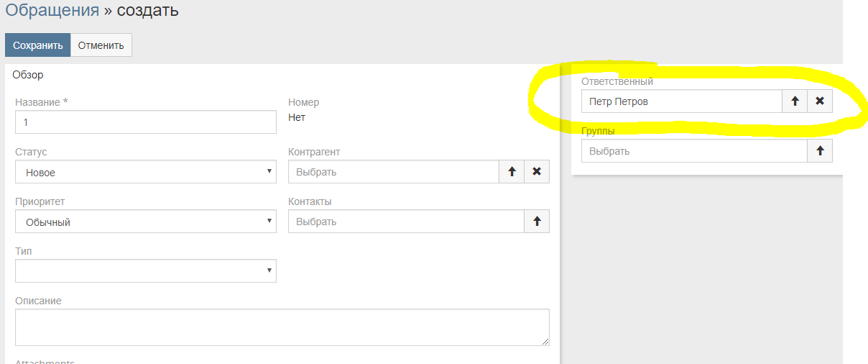868x364 pixels.
Task: Clear the Ответственный field with X icon
Action: coord(820,101)
